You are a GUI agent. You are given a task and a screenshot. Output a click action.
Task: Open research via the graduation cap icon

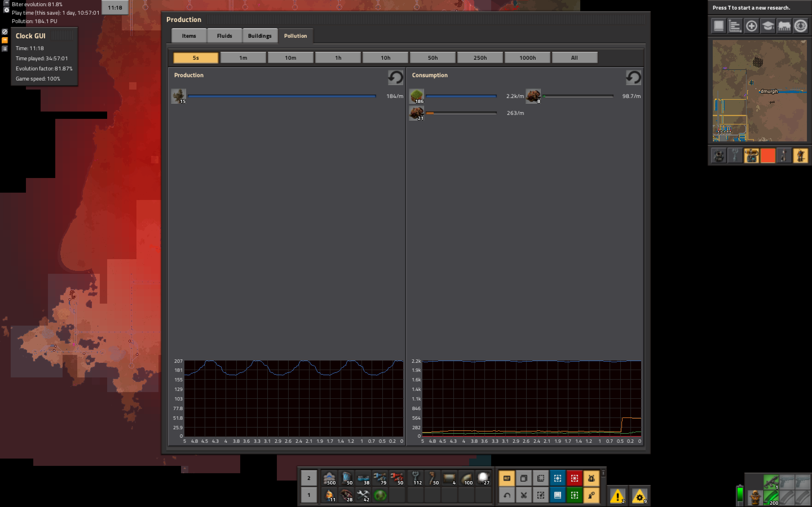click(x=768, y=26)
